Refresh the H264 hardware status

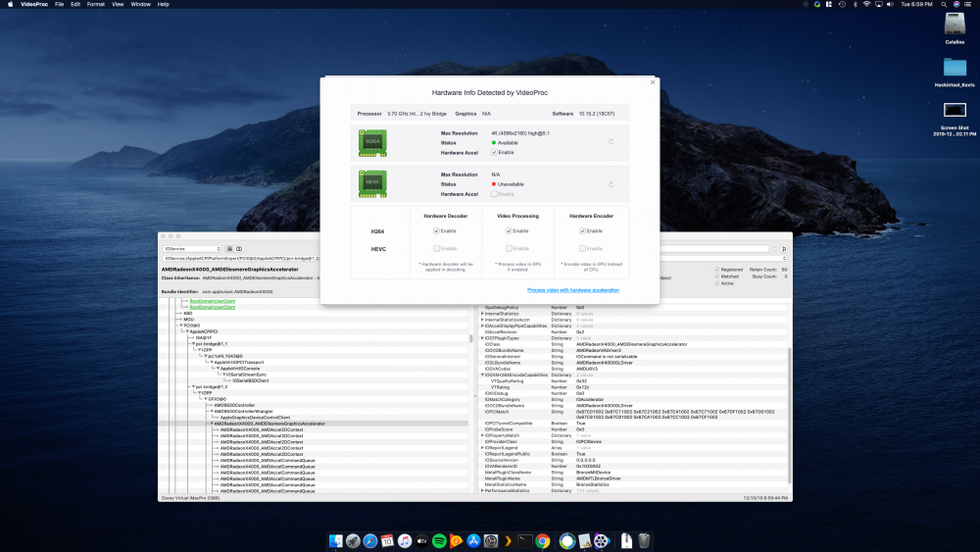click(612, 142)
